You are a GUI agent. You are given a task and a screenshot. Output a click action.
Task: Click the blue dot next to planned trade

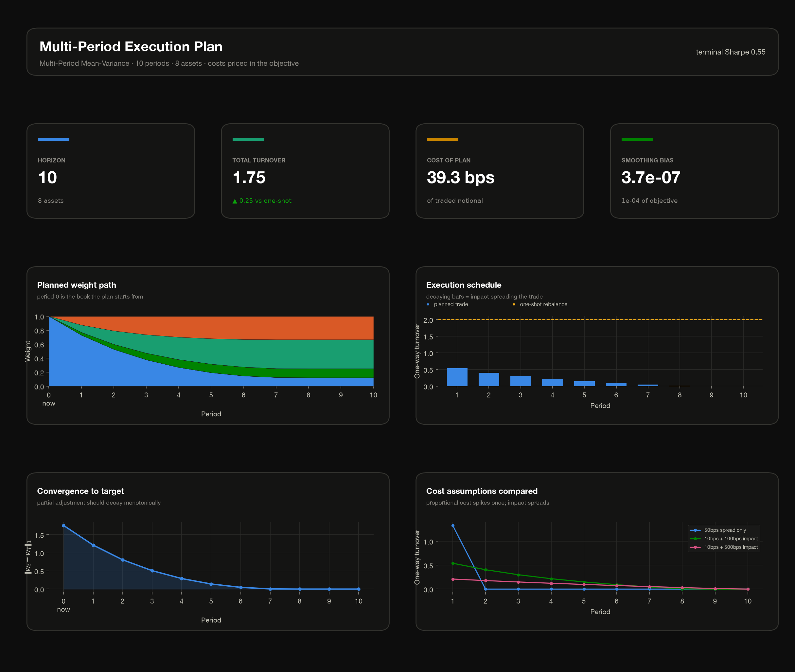428,304
